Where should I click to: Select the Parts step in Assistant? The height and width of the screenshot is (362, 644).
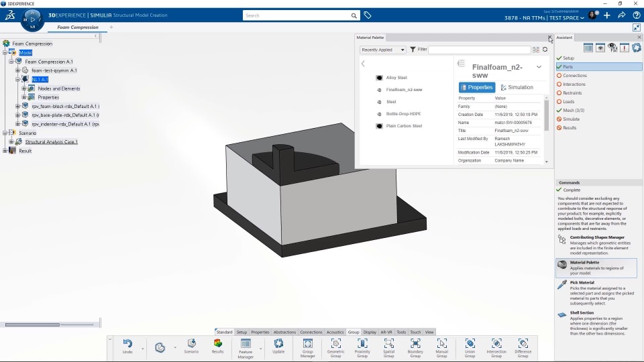pyautogui.click(x=599, y=66)
